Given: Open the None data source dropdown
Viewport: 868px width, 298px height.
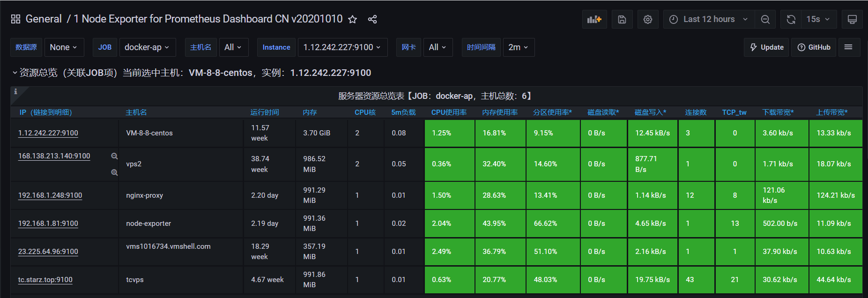Looking at the screenshot, I should pyautogui.click(x=64, y=47).
